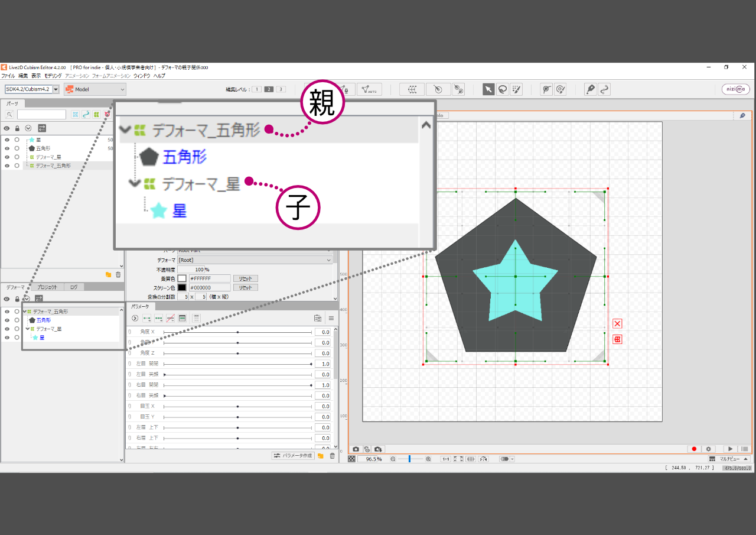Screen dimensions: 756x535
Task: Toggle the background checkerboard icon
Action: coord(352,459)
